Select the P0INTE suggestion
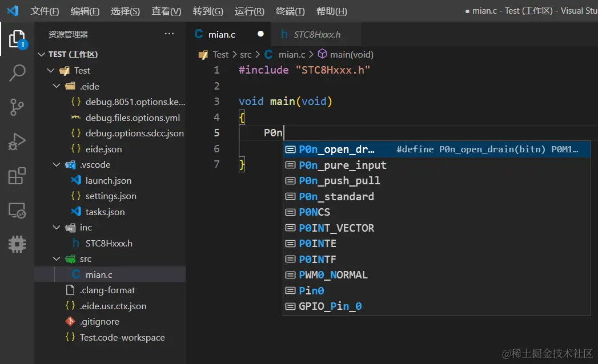This screenshot has height=364, width=598. 437,244
